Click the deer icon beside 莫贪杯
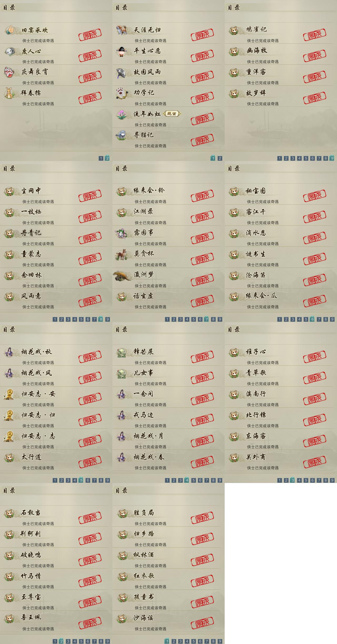 [x=122, y=254]
